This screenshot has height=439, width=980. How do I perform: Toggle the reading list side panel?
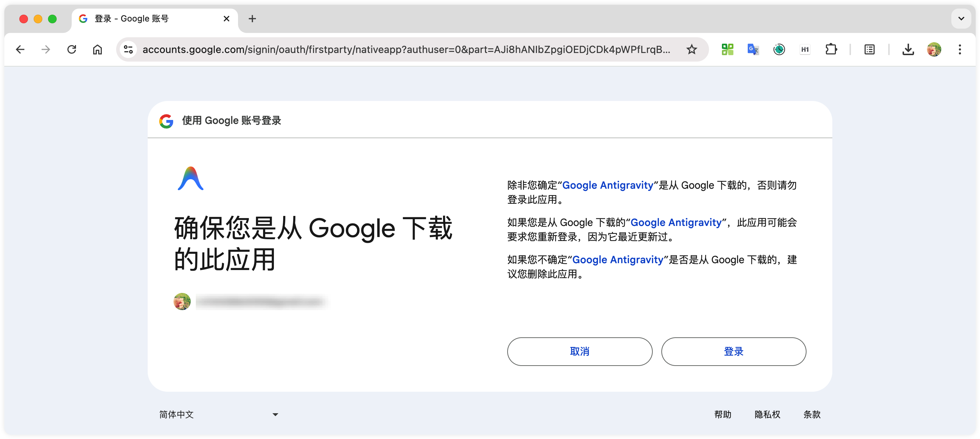[x=869, y=49]
